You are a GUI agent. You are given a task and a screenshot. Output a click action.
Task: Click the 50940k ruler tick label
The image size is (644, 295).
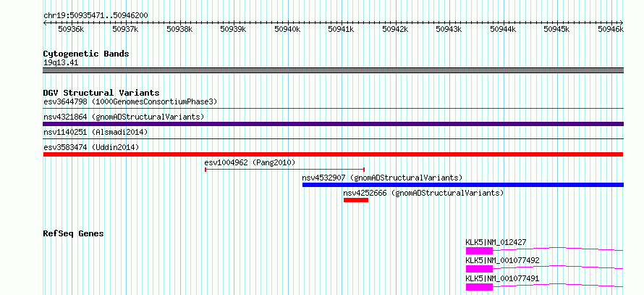coord(287,29)
